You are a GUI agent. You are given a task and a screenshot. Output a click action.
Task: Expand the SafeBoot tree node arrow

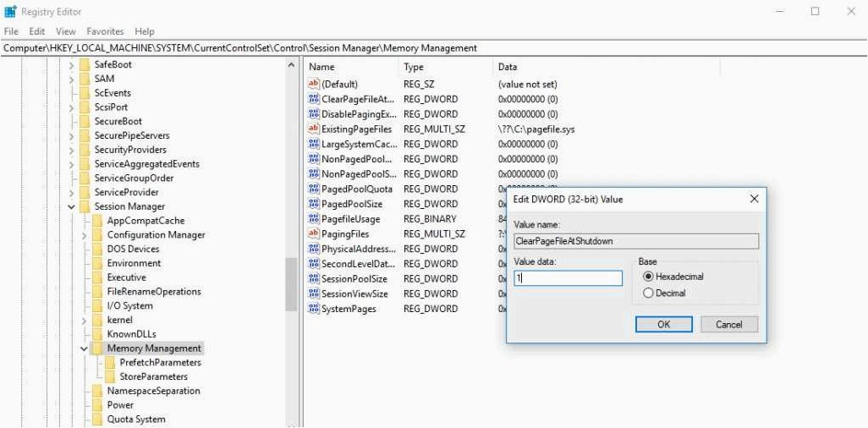(71, 65)
